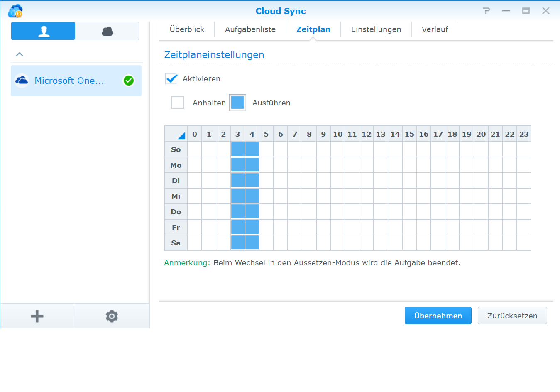Click the Fr row header
The width and height of the screenshot is (560, 392).
coord(176,227)
